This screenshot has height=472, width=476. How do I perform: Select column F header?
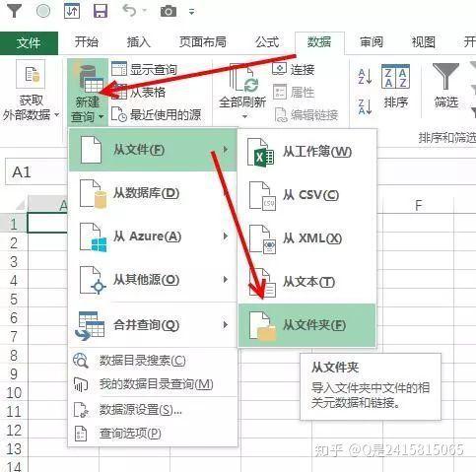click(418, 206)
